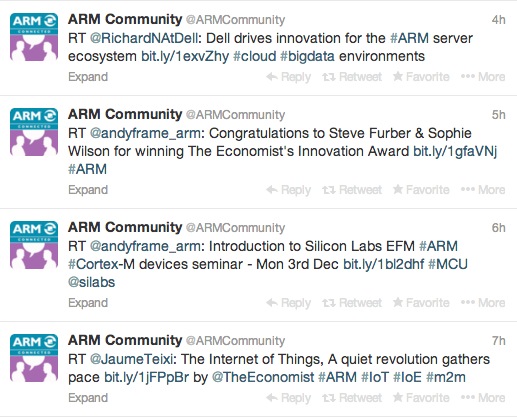Open More menu on Internet of Things tweet
The image size is (517, 418).
click(483, 398)
